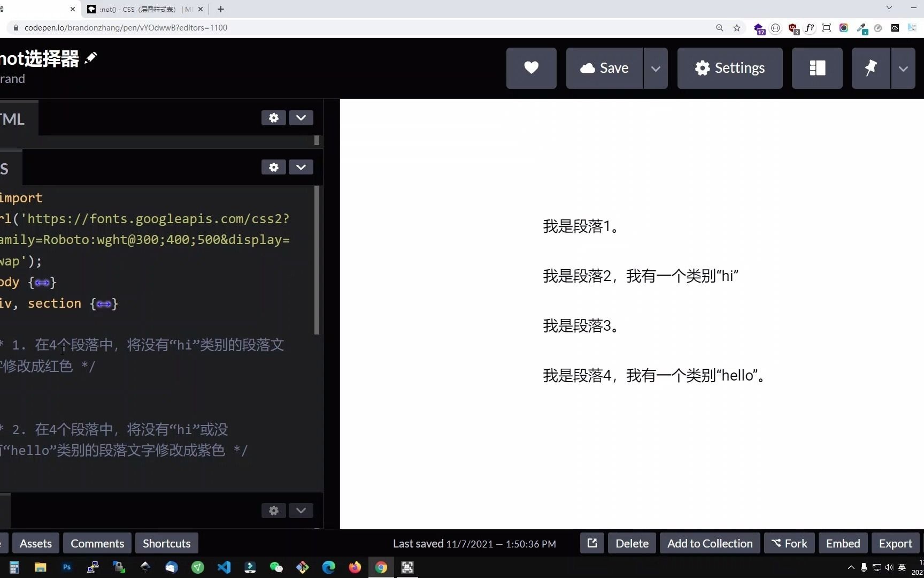924x578 pixels.
Task: Open WeChat from the taskbar
Action: click(276, 567)
